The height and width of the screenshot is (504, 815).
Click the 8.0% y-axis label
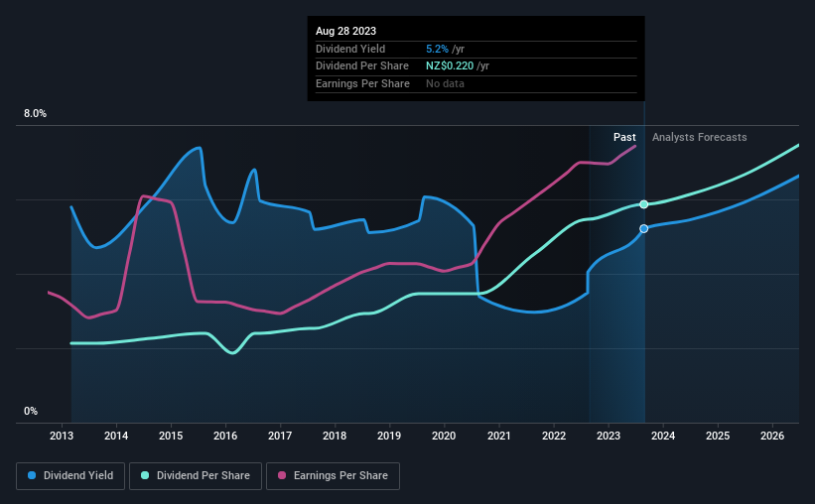35,114
